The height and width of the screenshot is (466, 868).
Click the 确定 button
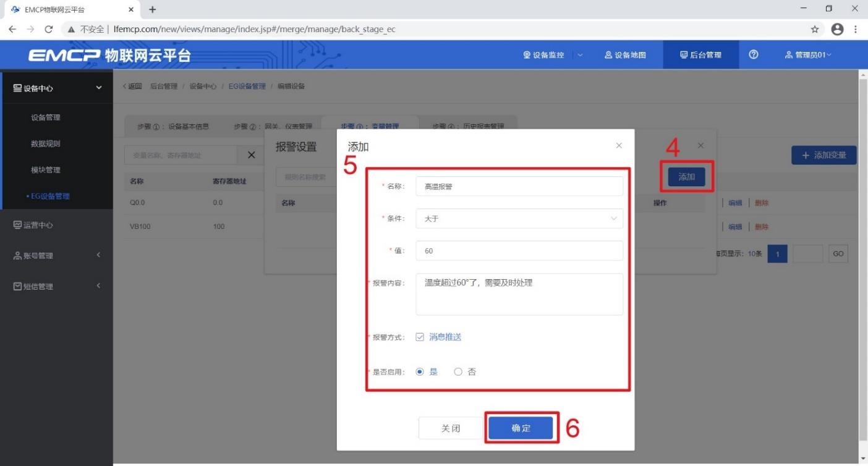tap(521, 428)
